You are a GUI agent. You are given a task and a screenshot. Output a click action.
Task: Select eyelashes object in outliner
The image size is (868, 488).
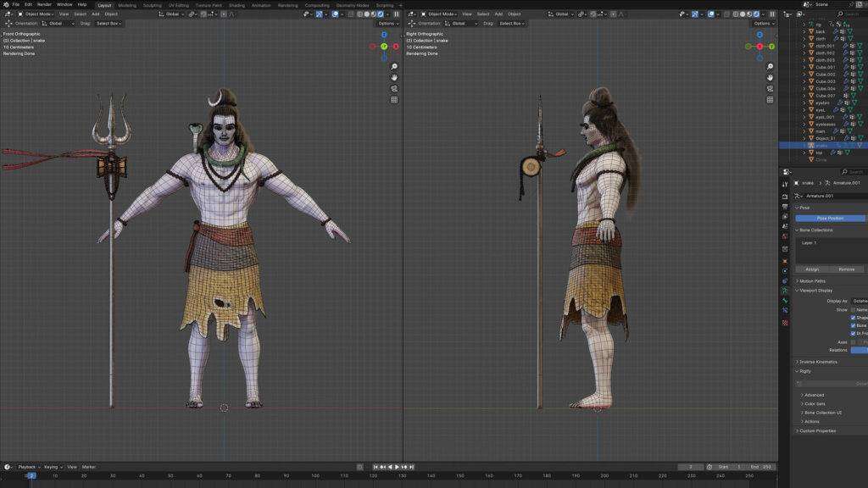826,125
